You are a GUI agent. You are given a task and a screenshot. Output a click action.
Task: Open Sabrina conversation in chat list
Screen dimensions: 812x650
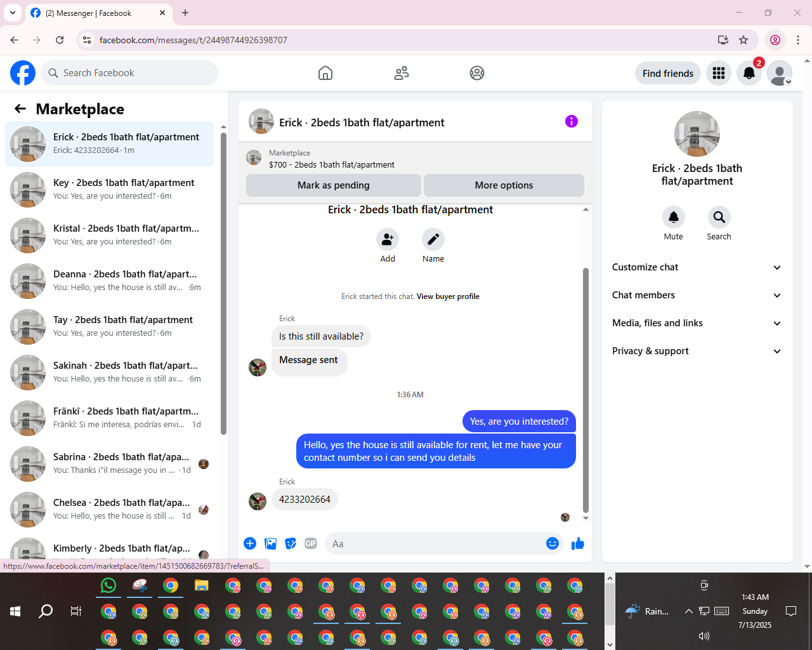click(x=109, y=464)
